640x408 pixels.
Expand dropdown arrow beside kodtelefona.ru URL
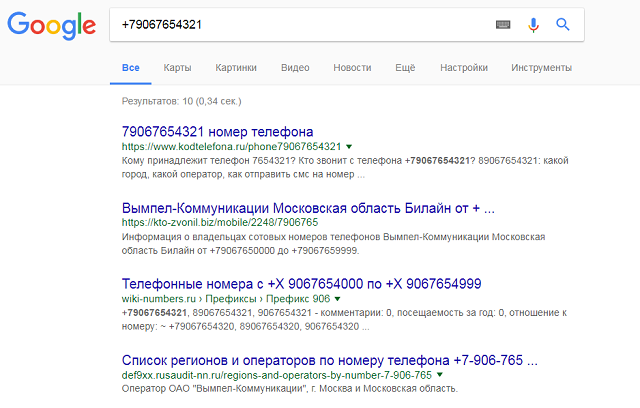coord(349,147)
